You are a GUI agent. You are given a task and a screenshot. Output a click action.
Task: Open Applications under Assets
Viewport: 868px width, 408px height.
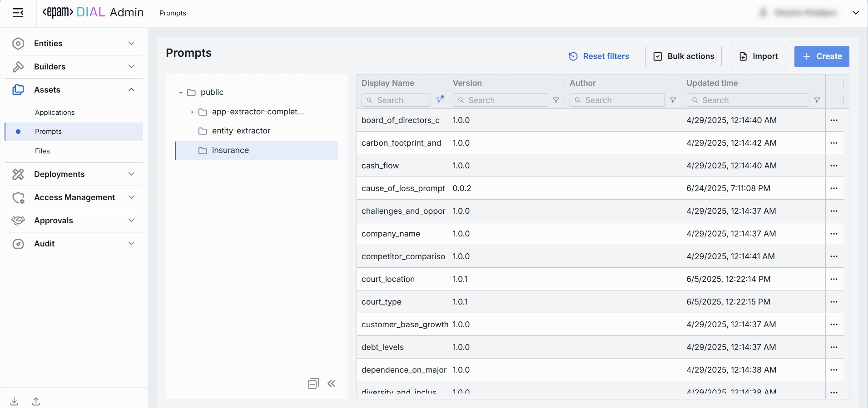tap(55, 113)
